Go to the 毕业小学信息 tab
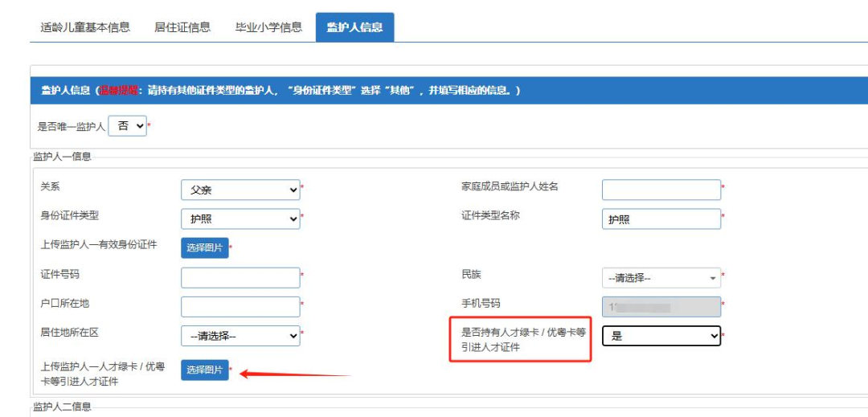The width and height of the screenshot is (868, 417). point(269,27)
